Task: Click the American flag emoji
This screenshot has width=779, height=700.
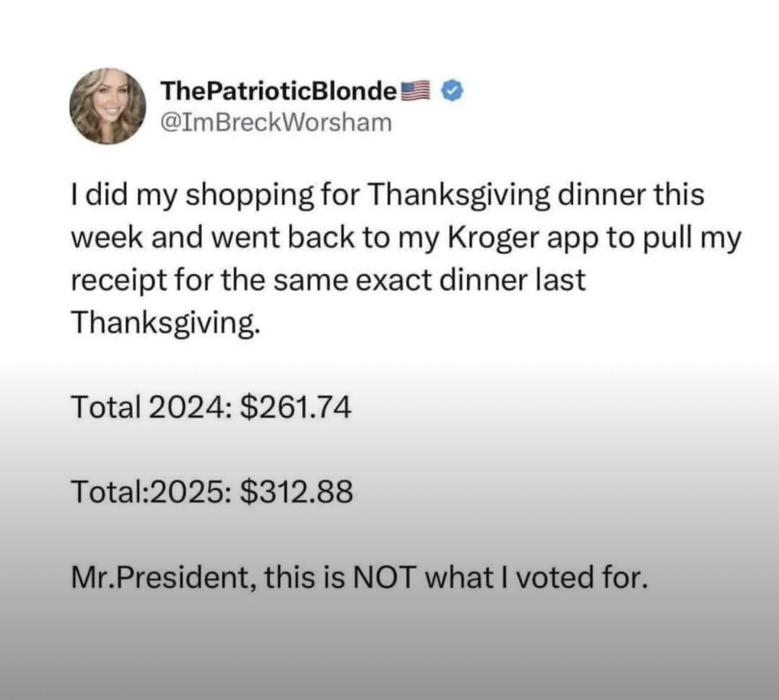Action: (416, 91)
